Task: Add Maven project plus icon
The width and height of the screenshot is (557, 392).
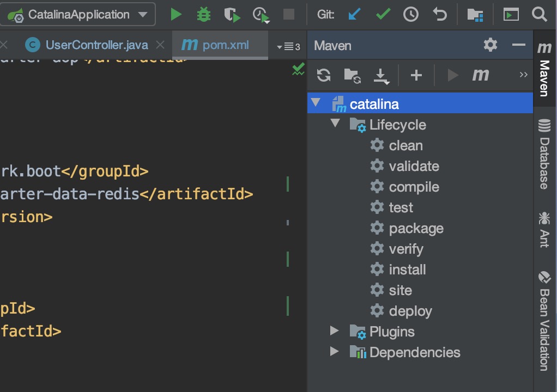Action: coord(416,75)
